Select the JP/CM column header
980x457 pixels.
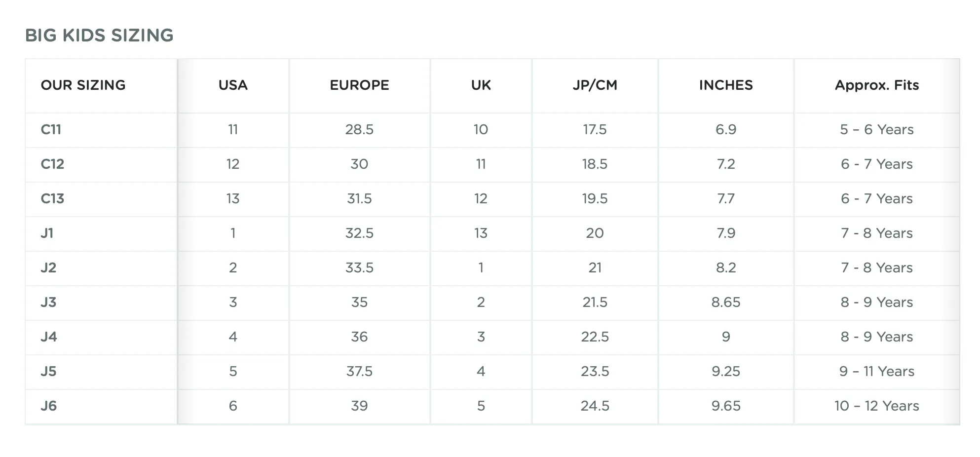(x=595, y=85)
